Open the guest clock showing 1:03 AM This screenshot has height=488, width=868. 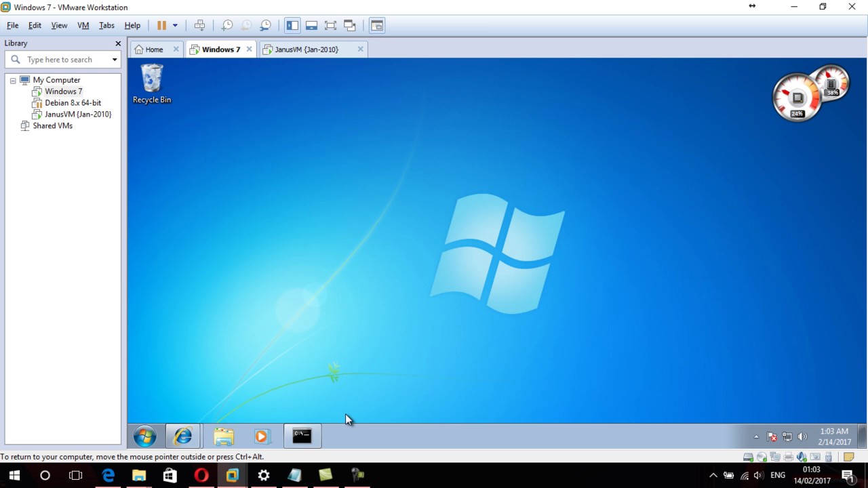click(x=834, y=436)
